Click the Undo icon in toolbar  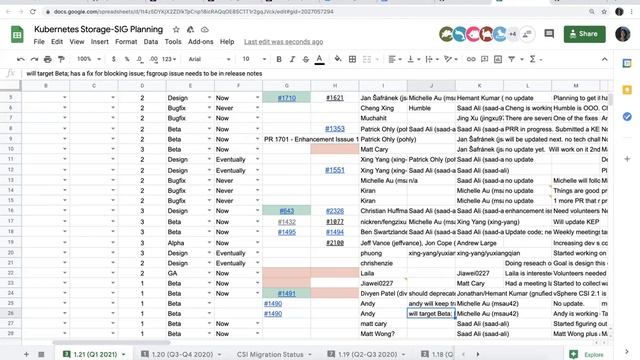[x=20, y=59]
